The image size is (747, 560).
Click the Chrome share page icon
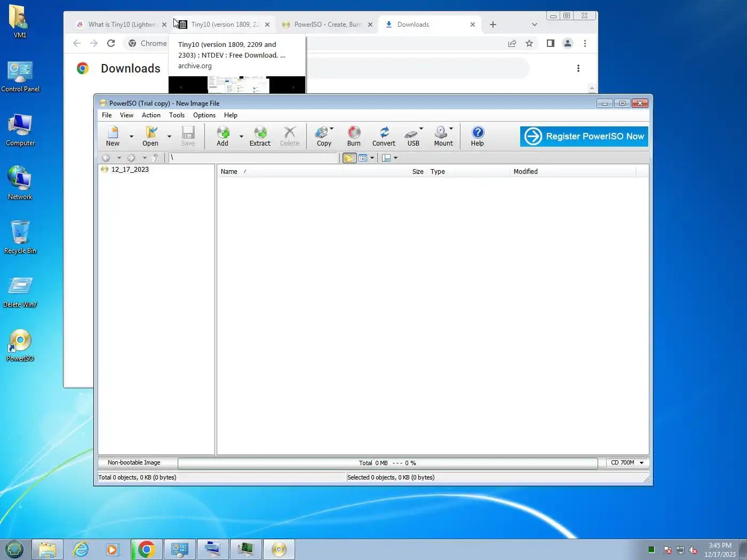click(x=512, y=43)
